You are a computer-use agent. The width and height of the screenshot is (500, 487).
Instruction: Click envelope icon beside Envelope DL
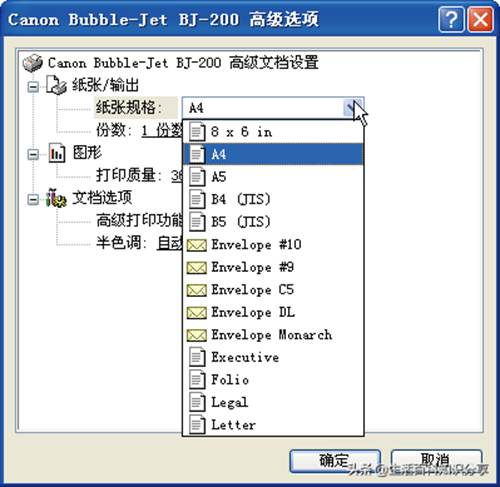(x=197, y=313)
